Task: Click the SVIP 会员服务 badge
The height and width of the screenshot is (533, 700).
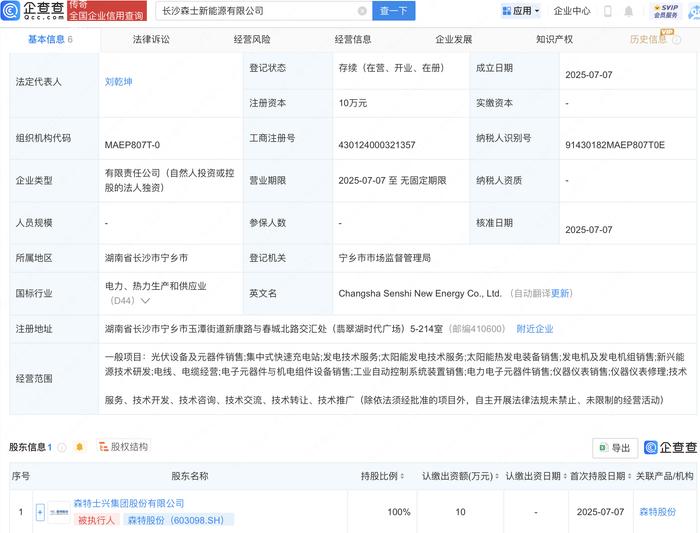Action: point(666,11)
